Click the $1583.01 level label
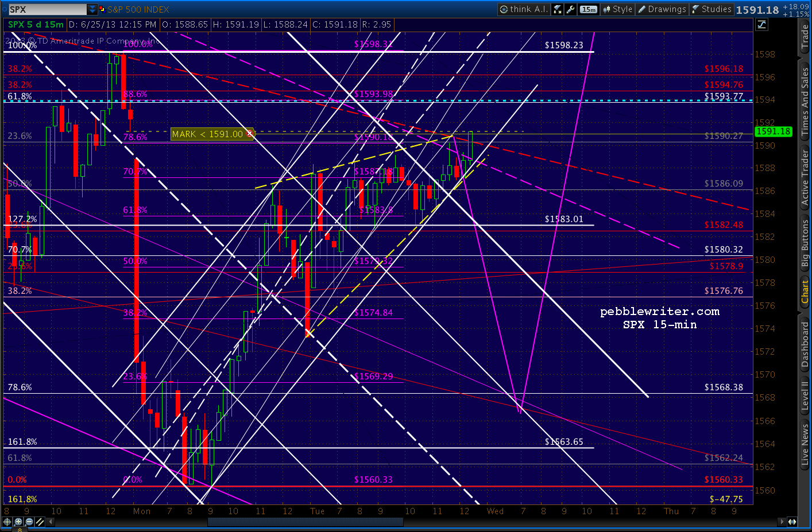 tap(564, 219)
